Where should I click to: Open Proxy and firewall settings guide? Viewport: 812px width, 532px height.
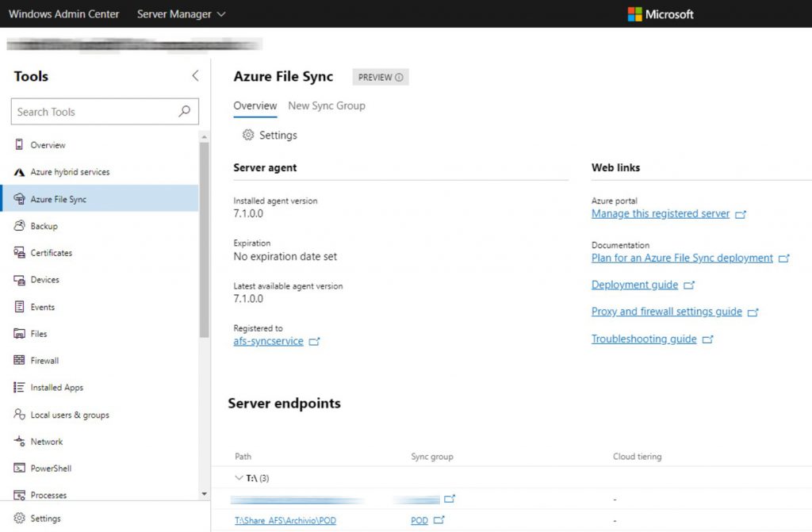[666, 312]
